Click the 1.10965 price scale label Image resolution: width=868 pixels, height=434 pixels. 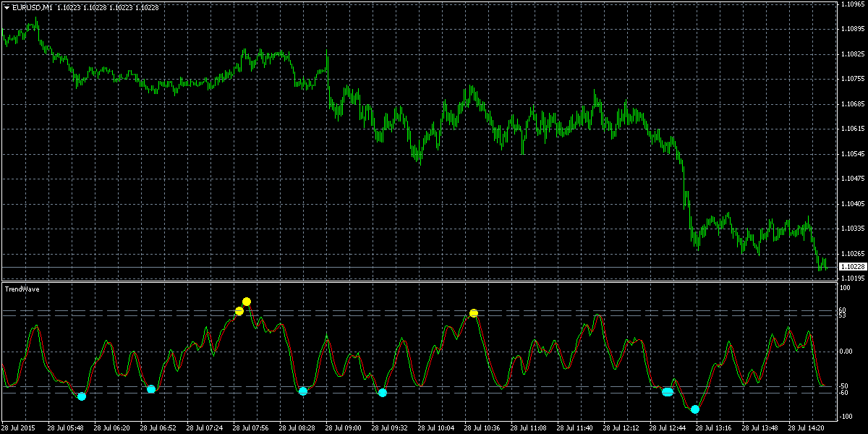853,4
